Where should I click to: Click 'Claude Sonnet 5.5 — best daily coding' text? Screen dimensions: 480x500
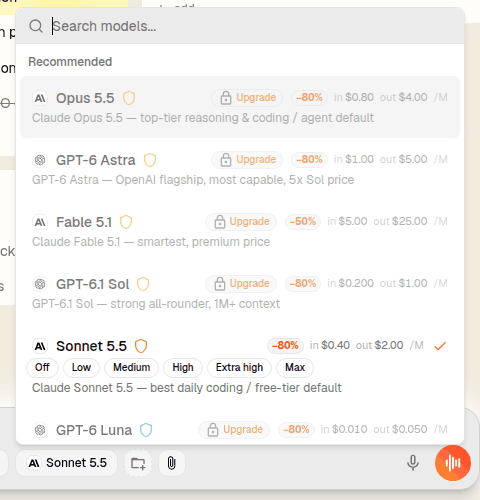coord(187,388)
